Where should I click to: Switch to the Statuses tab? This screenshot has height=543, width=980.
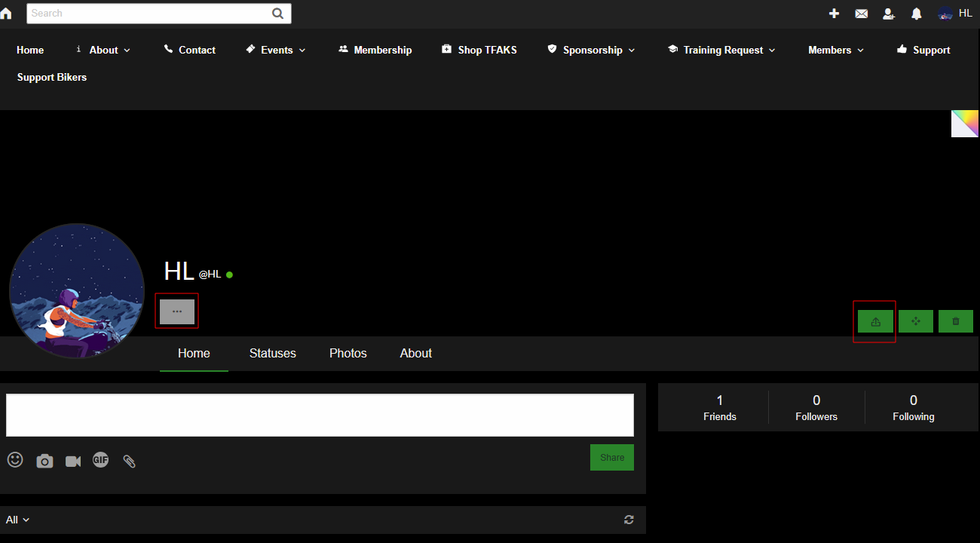272,353
